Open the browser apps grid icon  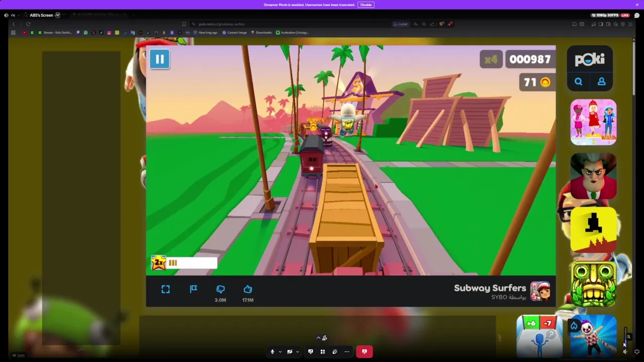coord(13,33)
